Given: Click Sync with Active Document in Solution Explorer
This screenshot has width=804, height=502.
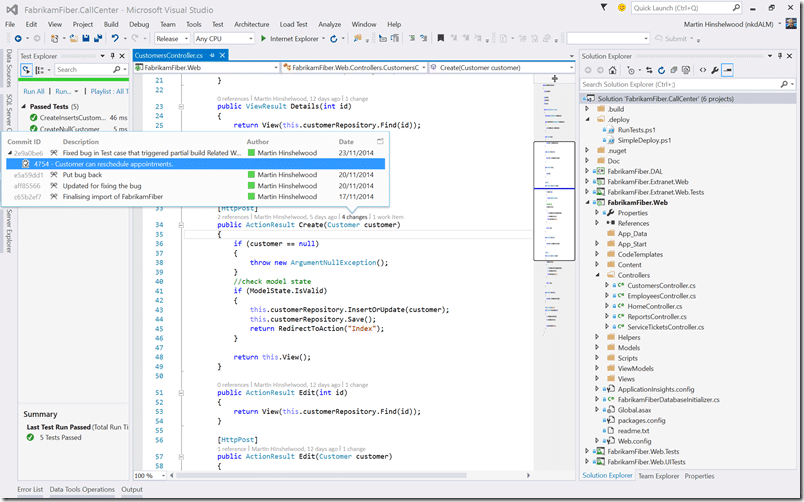Looking at the screenshot, I should click(x=649, y=70).
